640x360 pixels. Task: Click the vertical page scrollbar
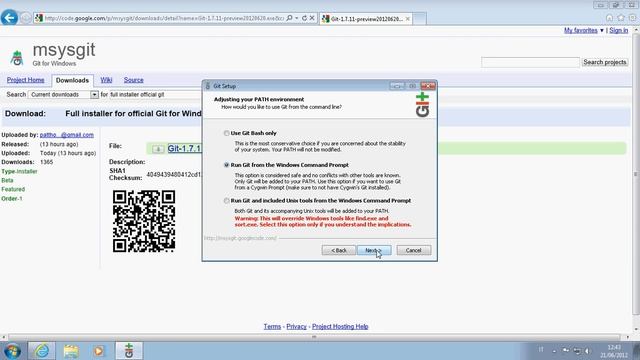[636, 174]
